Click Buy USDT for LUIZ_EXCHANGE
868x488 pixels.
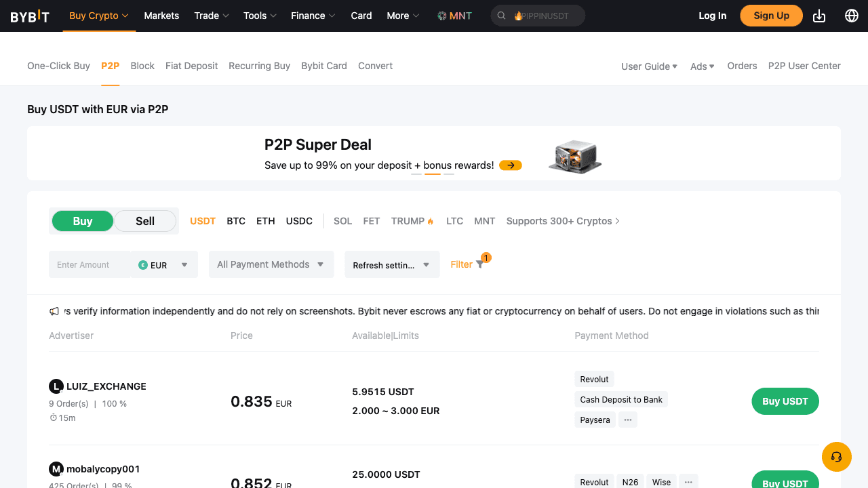pos(785,401)
